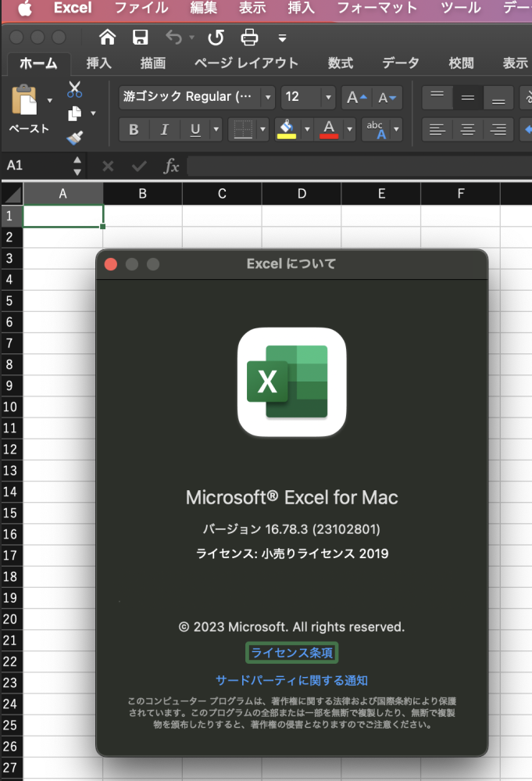Switch to the ページ レイアウト ribbon tab

246,63
